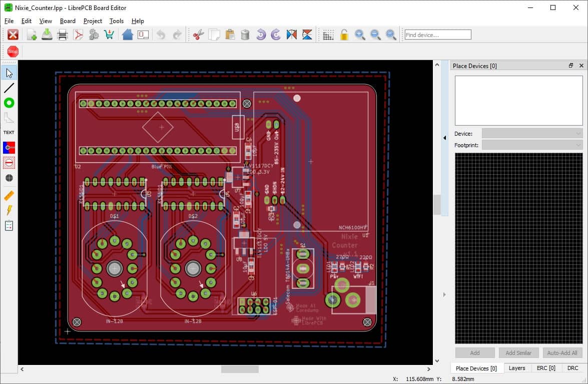Collapse the canvas side panel arrow
The image size is (588, 384).
point(444,137)
